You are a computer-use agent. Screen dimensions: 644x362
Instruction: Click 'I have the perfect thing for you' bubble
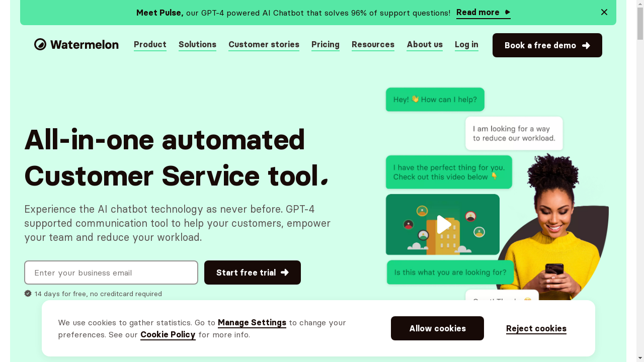449,172
